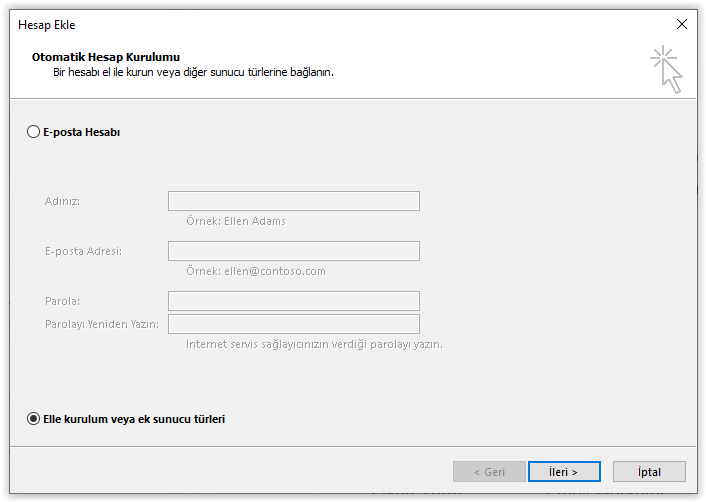Go back with the Geri button
This screenshot has height=502, width=706.
click(x=489, y=472)
